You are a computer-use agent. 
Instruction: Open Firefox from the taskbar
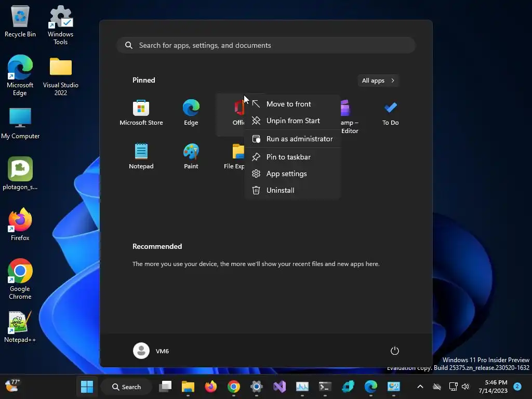[x=211, y=387]
